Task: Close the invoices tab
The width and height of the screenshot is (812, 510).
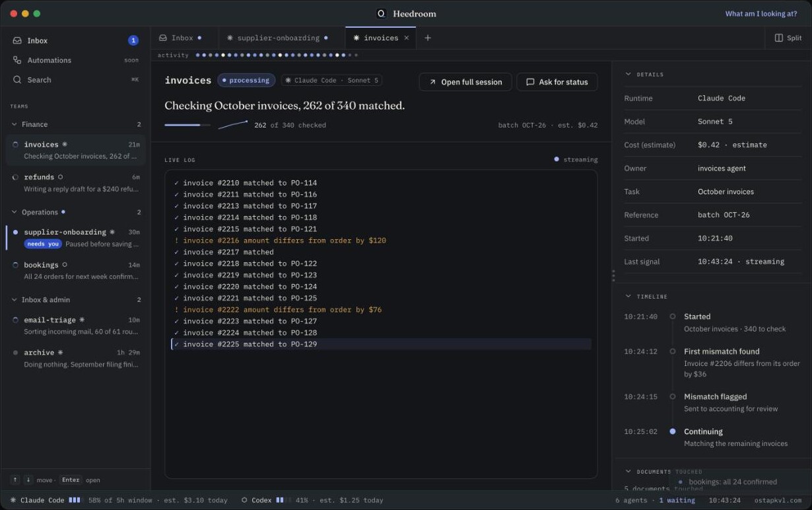Action: tap(407, 38)
